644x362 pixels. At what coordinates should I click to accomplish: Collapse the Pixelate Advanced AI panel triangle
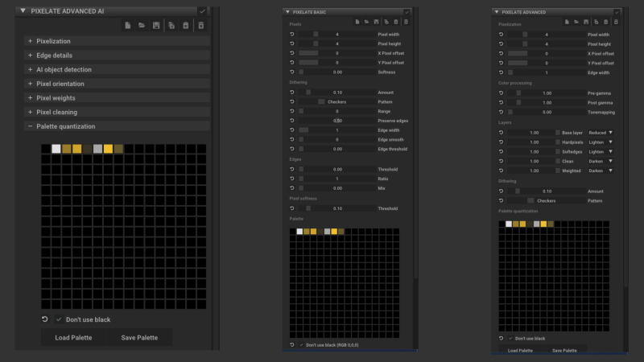(x=23, y=10)
